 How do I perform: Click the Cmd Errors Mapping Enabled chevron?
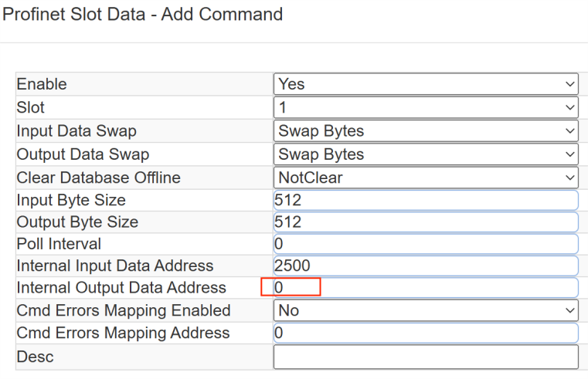[x=570, y=310]
